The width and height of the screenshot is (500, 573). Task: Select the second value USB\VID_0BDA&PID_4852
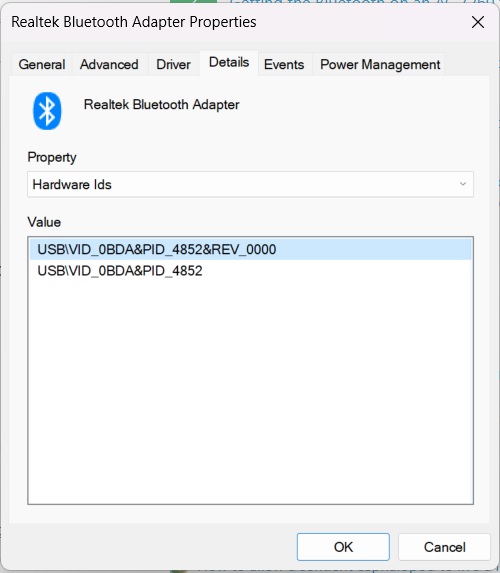pyautogui.click(x=251, y=271)
